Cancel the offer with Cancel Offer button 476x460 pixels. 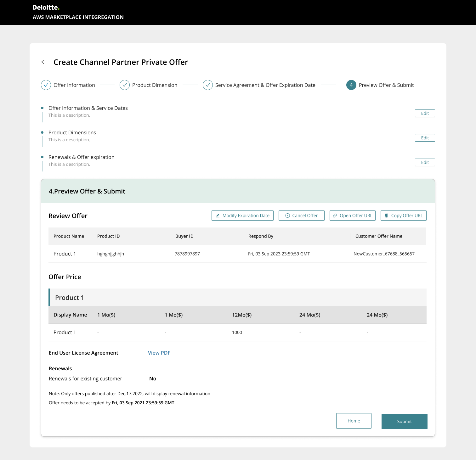tap(302, 216)
